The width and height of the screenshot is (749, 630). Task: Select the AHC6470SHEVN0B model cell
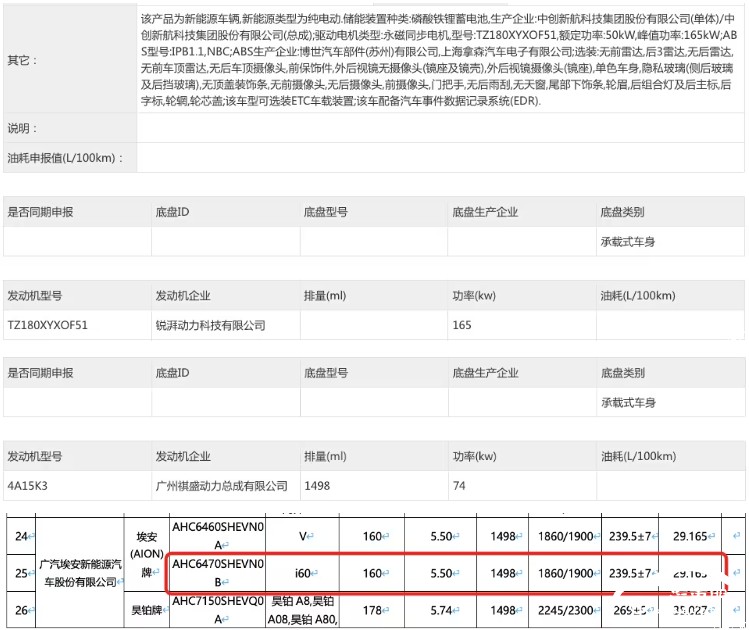(218, 573)
